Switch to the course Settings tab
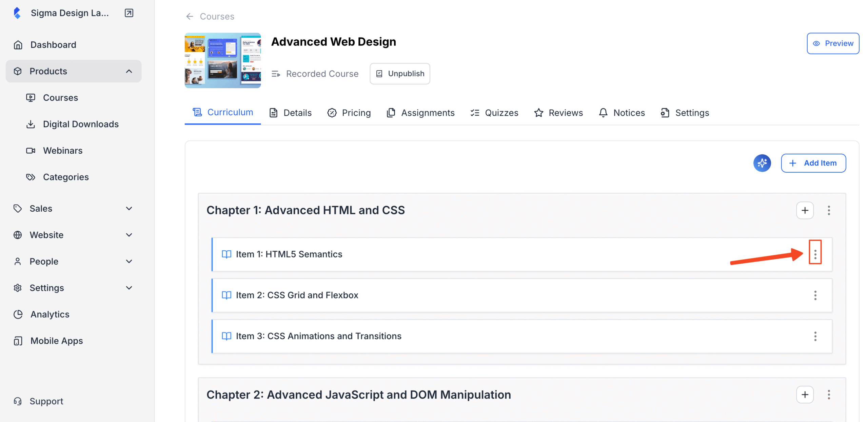The height and width of the screenshot is (422, 868). click(x=685, y=113)
